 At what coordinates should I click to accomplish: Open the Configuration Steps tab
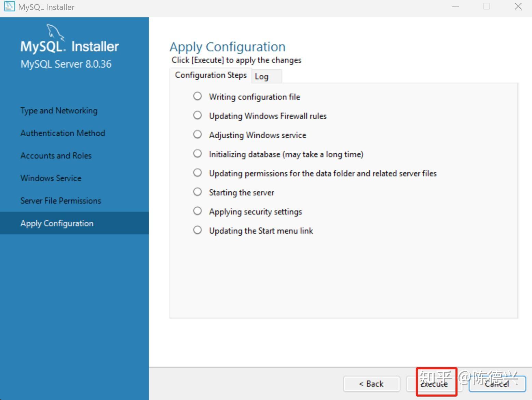[211, 75]
